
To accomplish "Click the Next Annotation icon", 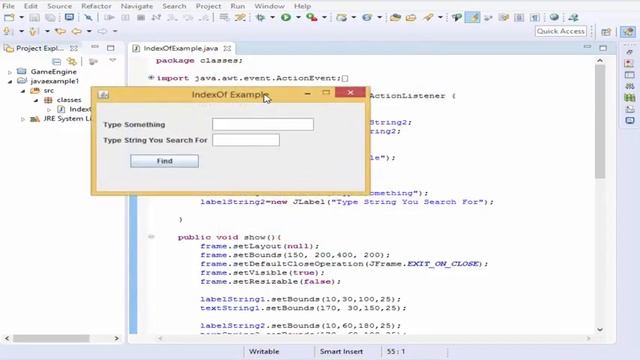I will click(7, 31).
